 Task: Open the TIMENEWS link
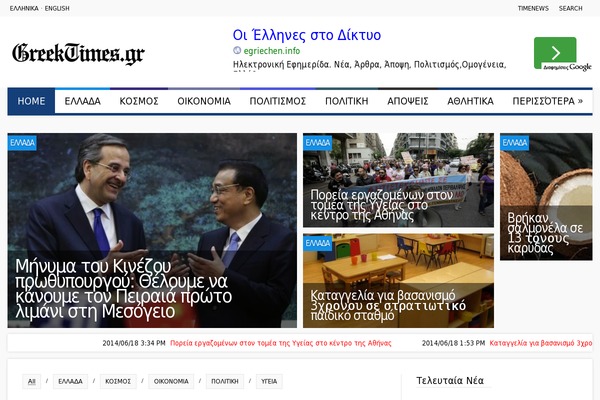coord(533,8)
